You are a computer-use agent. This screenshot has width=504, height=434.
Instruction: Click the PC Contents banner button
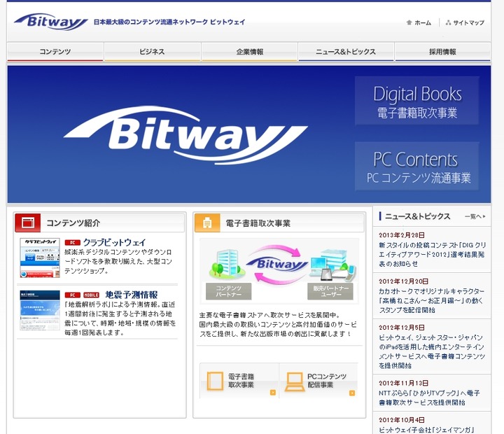416,166
